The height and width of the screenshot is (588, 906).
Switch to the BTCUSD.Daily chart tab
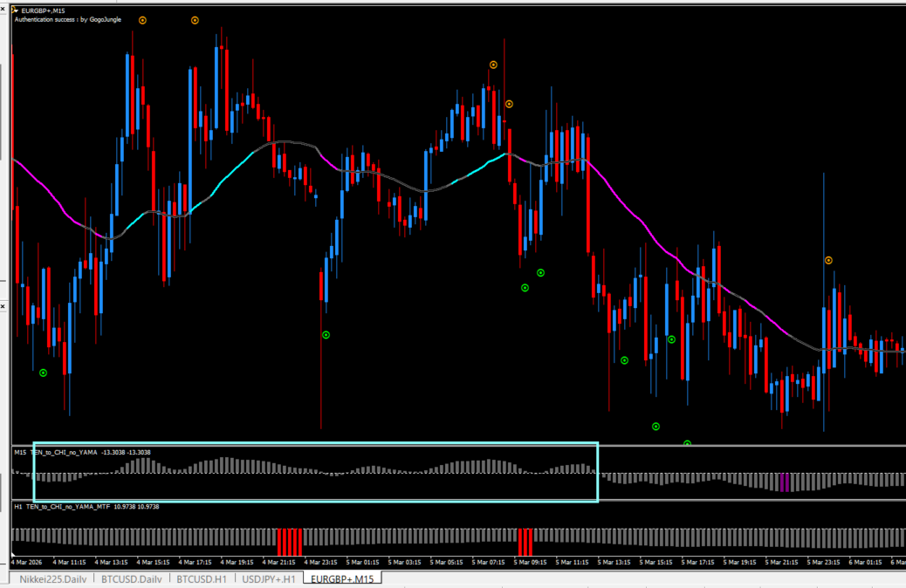point(131,578)
